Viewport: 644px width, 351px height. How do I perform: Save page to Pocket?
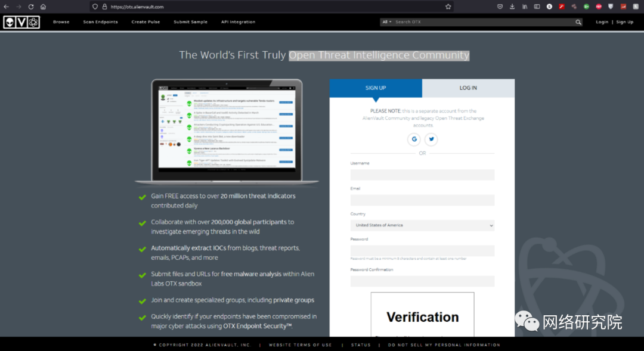point(500,7)
